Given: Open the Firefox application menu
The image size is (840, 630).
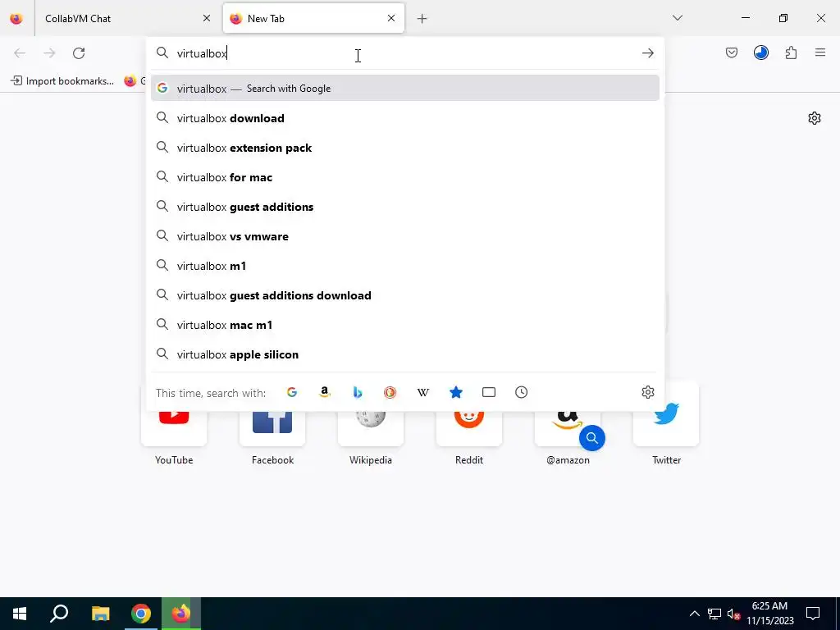Looking at the screenshot, I should (x=820, y=52).
